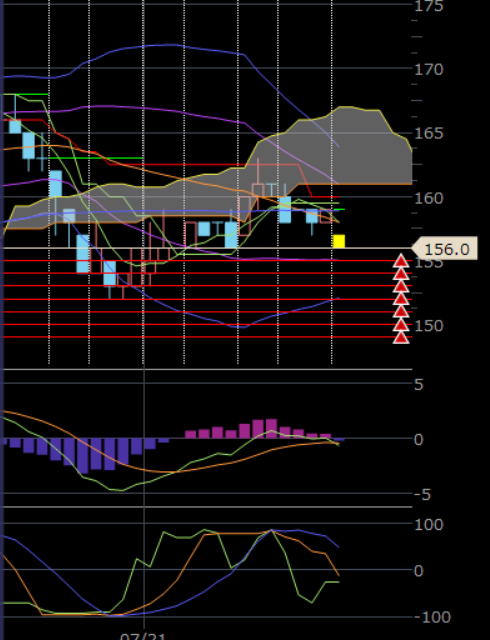Click the 5 label on the MACD axis
This screenshot has height=640, width=490.
[419, 384]
